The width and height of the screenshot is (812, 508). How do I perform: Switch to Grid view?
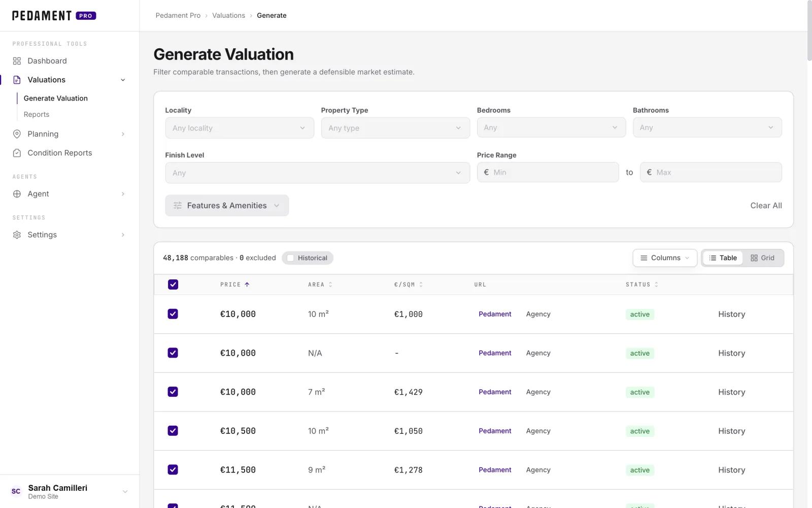[x=763, y=258]
